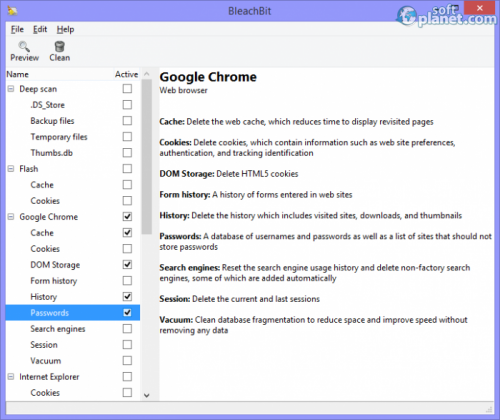Select the Form history tree item
The height and width of the screenshot is (420, 500).
click(x=54, y=281)
